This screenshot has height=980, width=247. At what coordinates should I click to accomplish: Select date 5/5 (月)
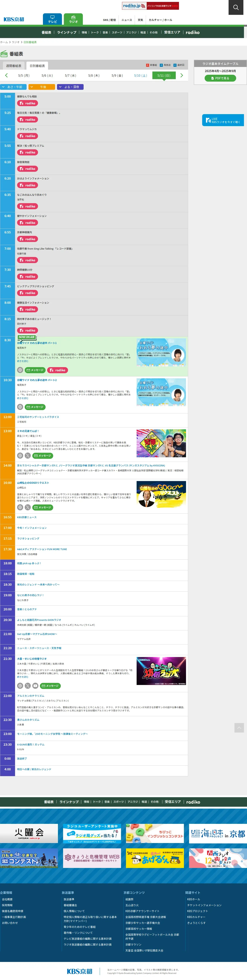[x=24, y=76]
